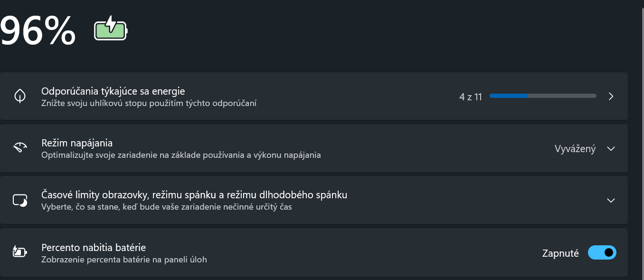Click the screen and sleep moon icon
This screenshot has width=644, height=280.
[20, 201]
